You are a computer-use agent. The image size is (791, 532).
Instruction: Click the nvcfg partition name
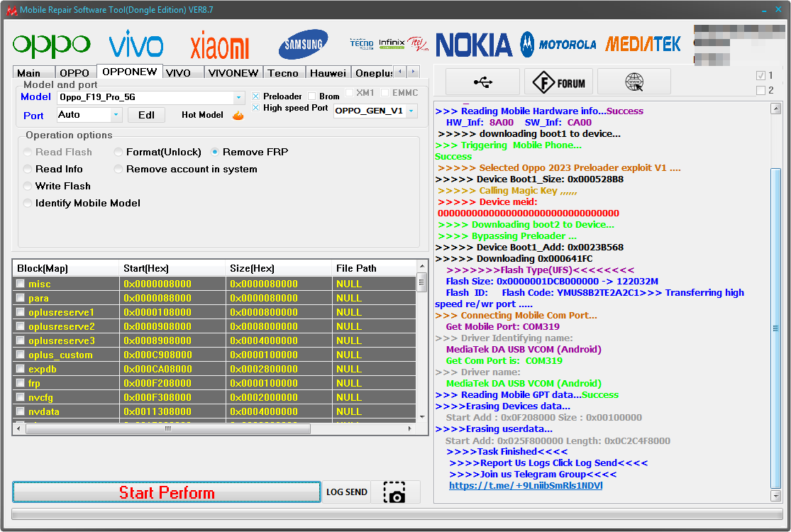(x=40, y=397)
